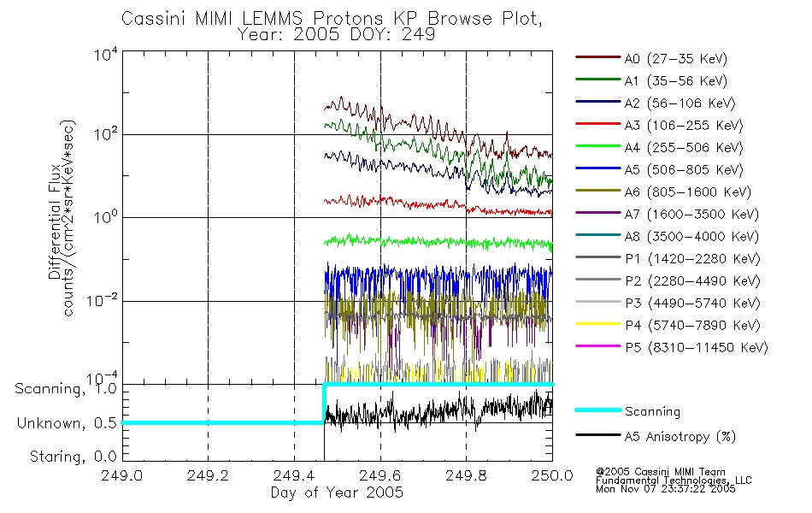Image resolution: width=812 pixels, height=513 pixels.
Task: Click the A0 (27-35 KeV) legend label
Action: pos(675,58)
